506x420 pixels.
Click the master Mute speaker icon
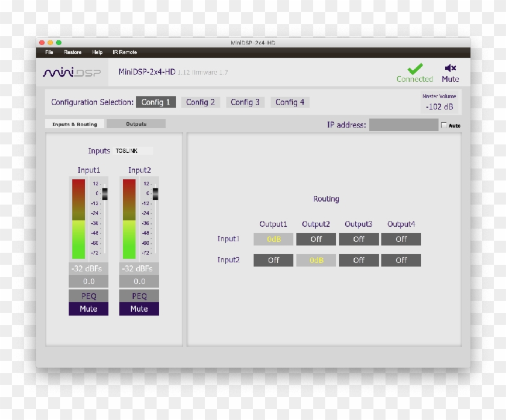click(450, 68)
